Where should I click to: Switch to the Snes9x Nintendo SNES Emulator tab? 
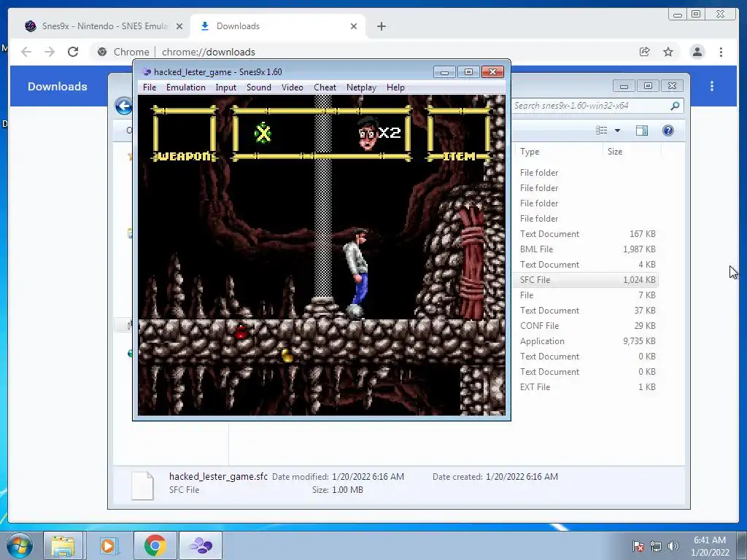pos(98,26)
